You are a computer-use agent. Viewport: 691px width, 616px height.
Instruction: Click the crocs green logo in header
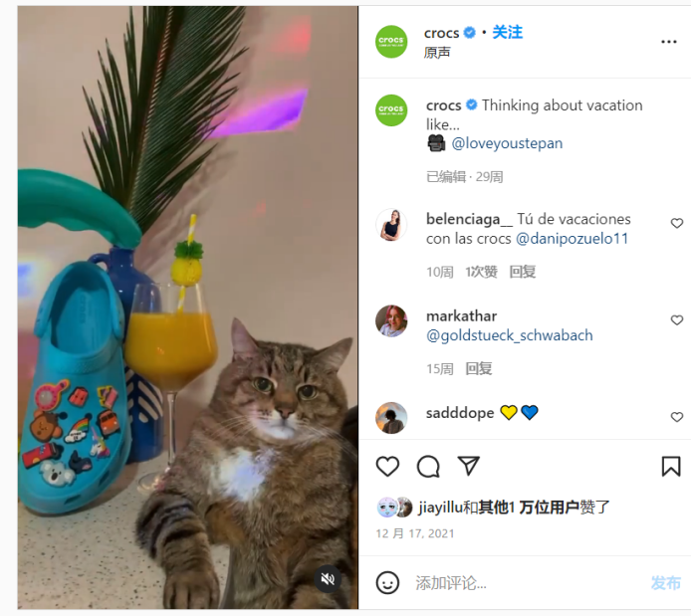tap(391, 42)
